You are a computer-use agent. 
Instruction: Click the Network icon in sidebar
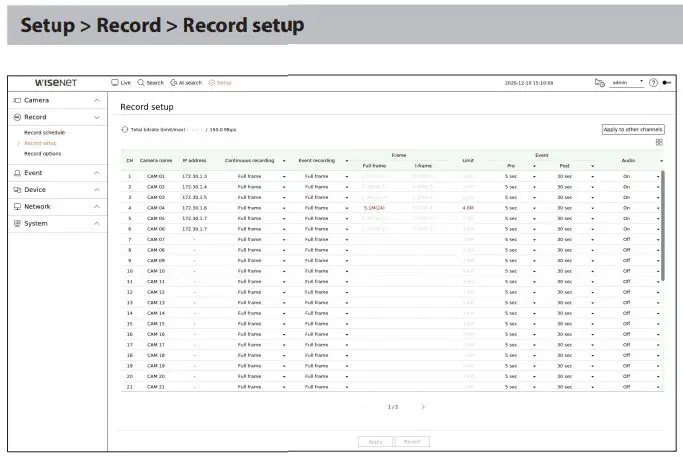(17, 206)
